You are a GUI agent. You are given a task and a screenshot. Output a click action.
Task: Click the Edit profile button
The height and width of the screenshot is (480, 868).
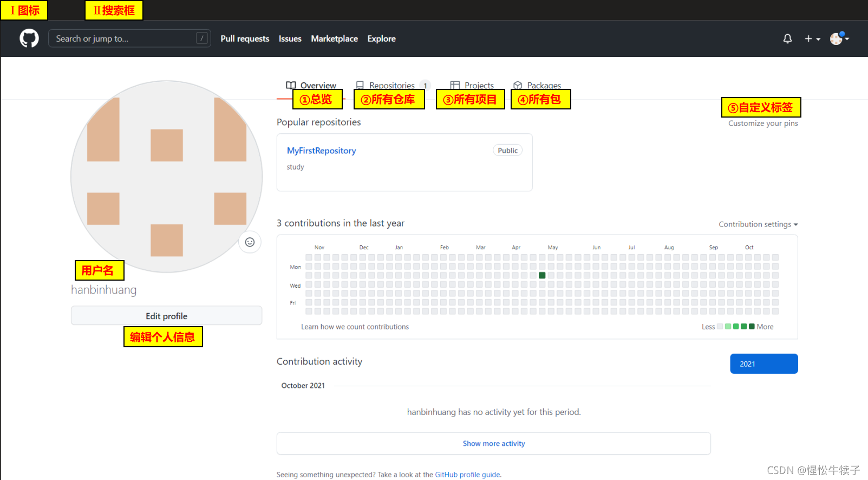click(x=166, y=316)
